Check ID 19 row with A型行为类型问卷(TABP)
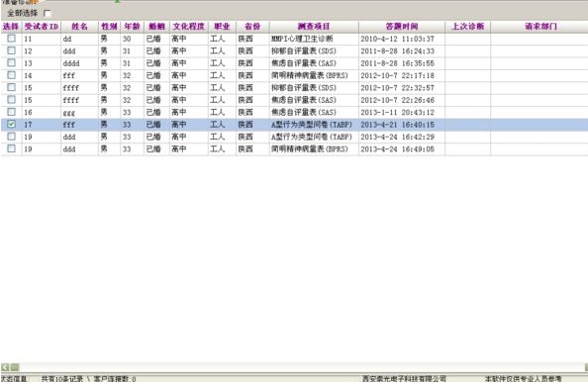This screenshot has width=588, height=382. [12, 137]
